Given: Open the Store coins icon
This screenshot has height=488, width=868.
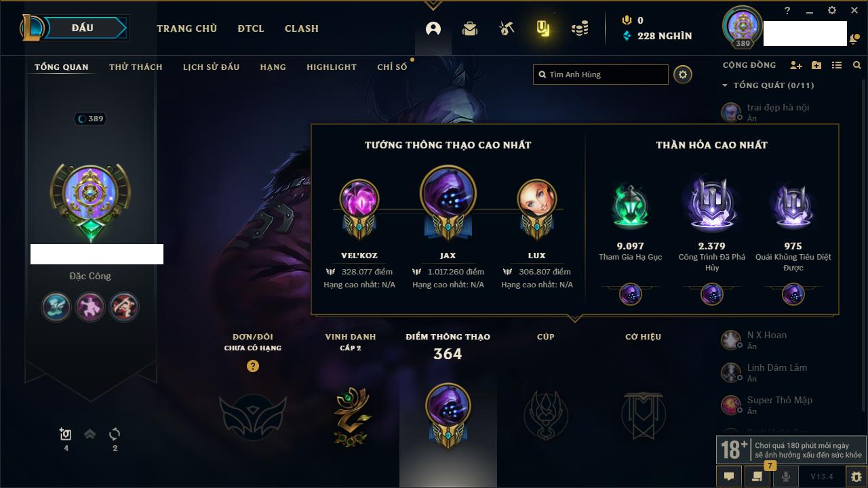Looking at the screenshot, I should [580, 28].
